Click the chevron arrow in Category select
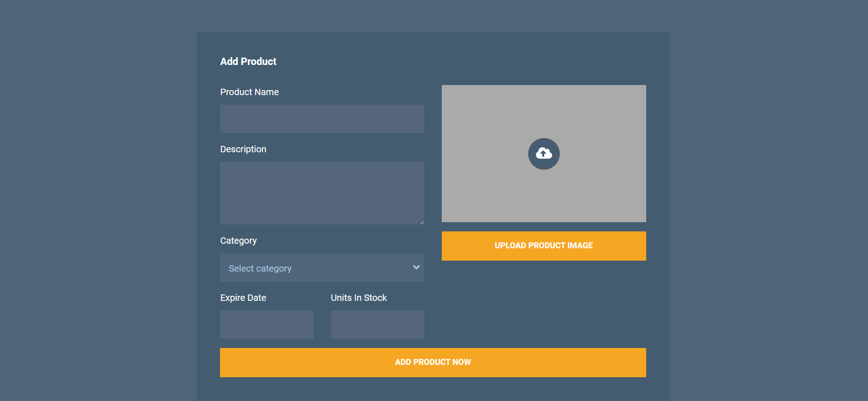Image resolution: width=868 pixels, height=401 pixels. 416,267
